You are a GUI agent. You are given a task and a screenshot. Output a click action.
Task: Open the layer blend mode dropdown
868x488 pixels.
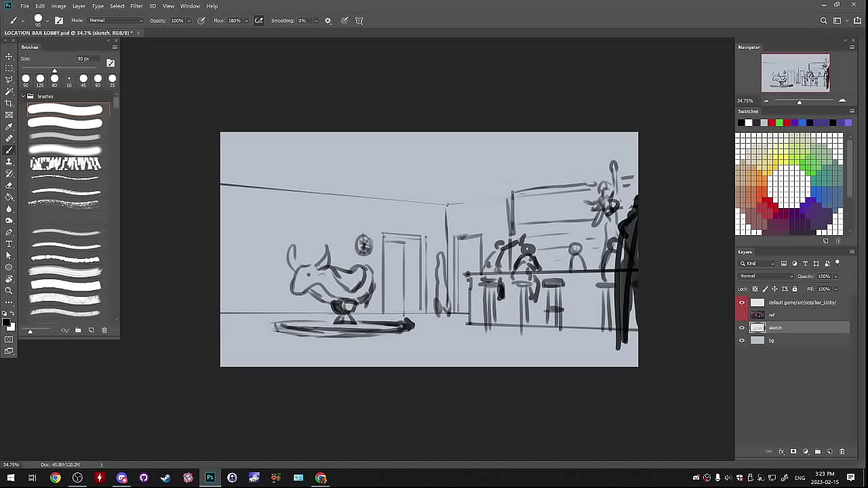pos(766,277)
